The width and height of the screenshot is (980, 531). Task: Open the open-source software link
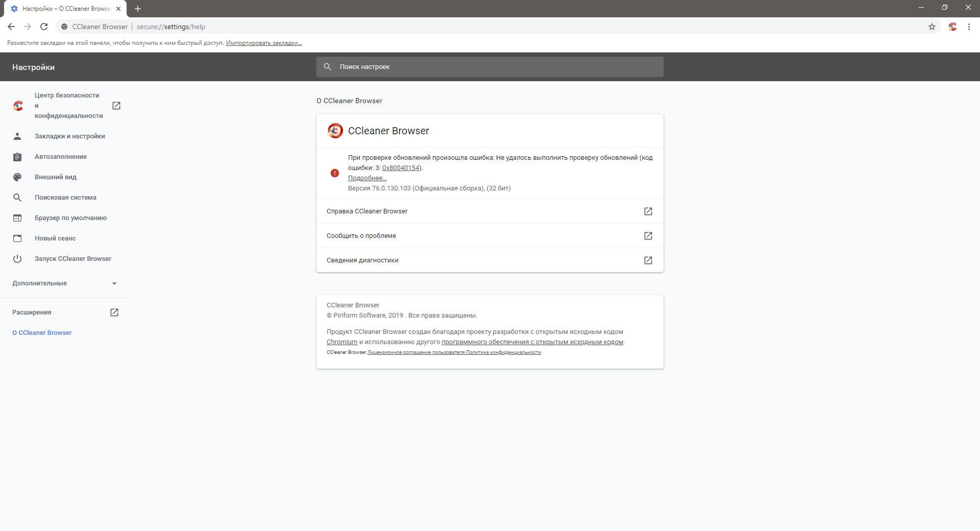[532, 342]
